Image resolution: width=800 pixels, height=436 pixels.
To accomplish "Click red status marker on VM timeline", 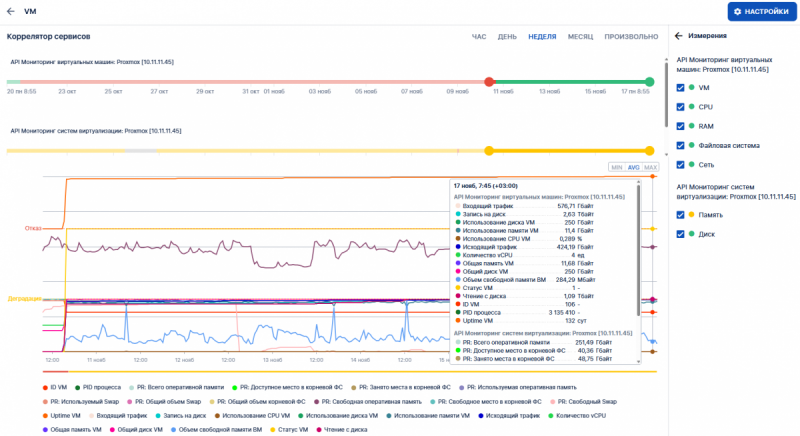I will 489,82.
